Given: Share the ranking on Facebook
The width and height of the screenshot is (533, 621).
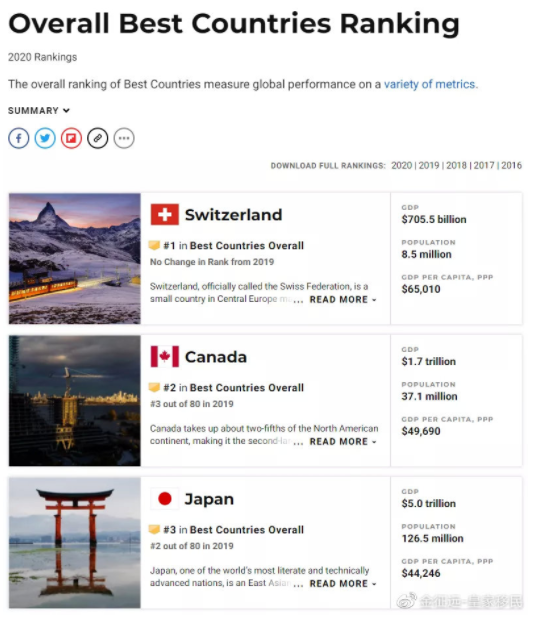Looking at the screenshot, I should (x=19, y=138).
